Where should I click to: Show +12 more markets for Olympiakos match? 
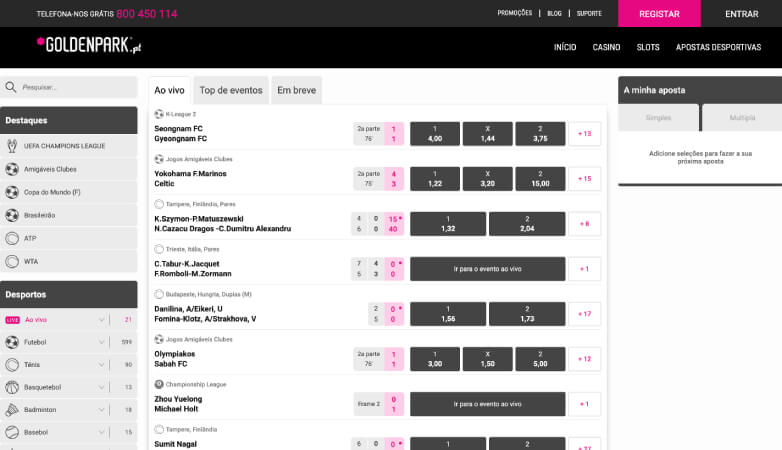[585, 359]
